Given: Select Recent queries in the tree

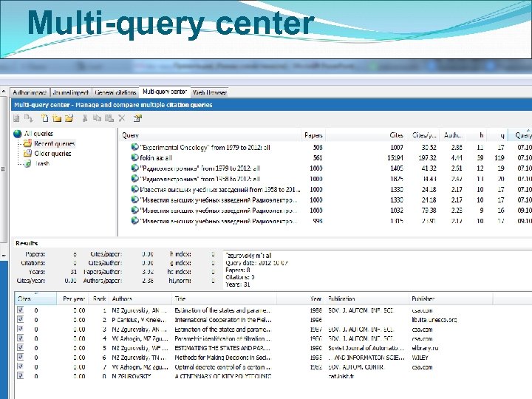Looking at the screenshot, I should (54, 143).
